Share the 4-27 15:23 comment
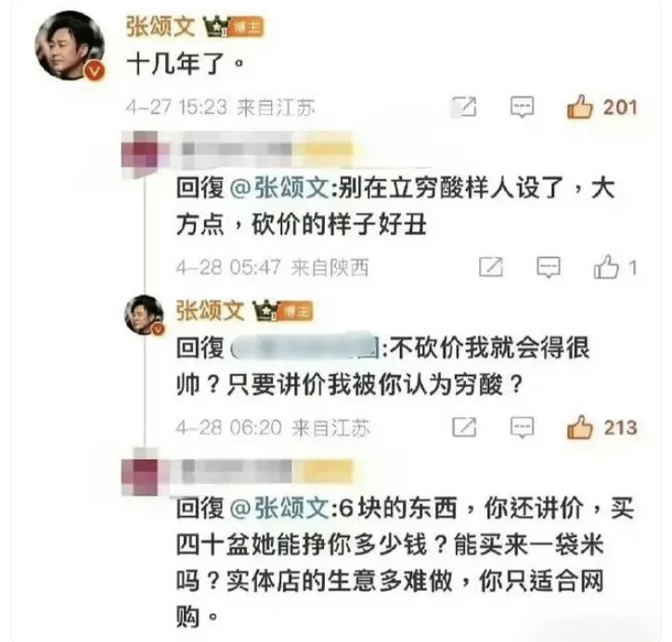The image size is (672, 642). (x=465, y=107)
